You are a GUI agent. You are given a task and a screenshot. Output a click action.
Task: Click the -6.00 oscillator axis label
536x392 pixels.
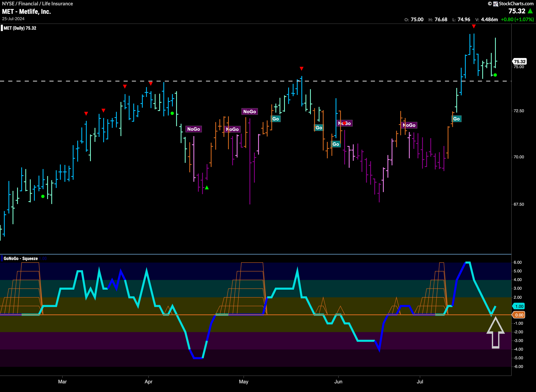(518, 366)
